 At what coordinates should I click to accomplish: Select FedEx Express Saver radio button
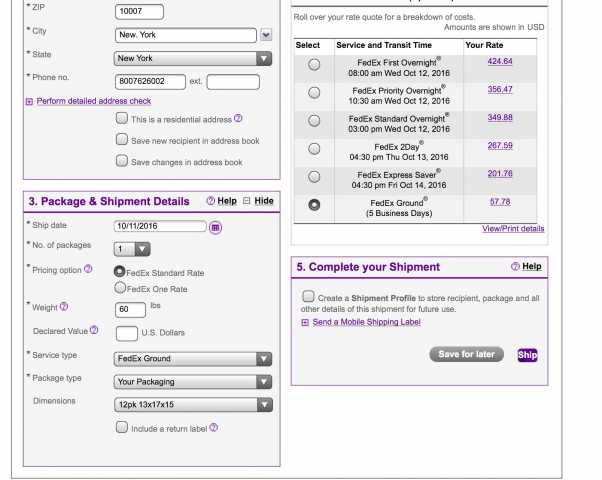coord(314,177)
